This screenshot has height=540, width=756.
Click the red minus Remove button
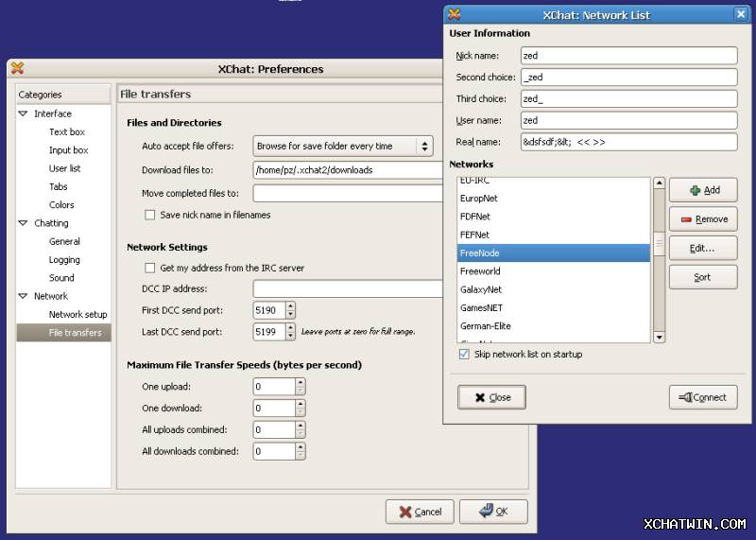pos(703,219)
